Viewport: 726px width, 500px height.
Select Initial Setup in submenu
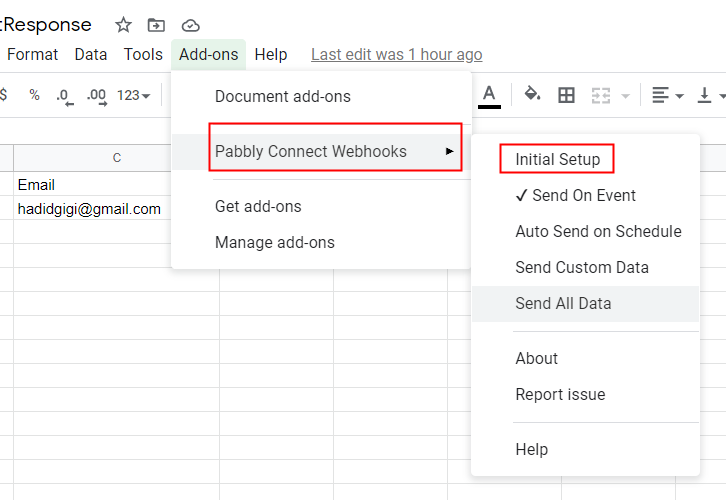(585, 159)
